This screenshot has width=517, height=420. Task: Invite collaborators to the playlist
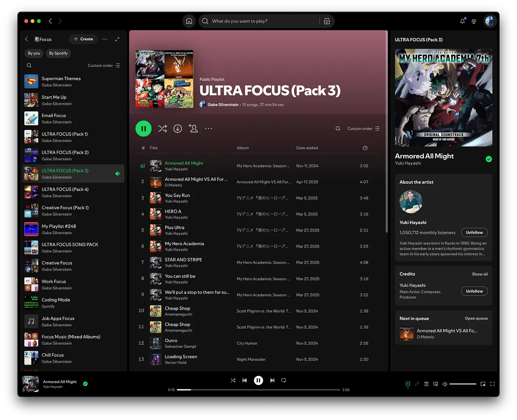point(193,128)
